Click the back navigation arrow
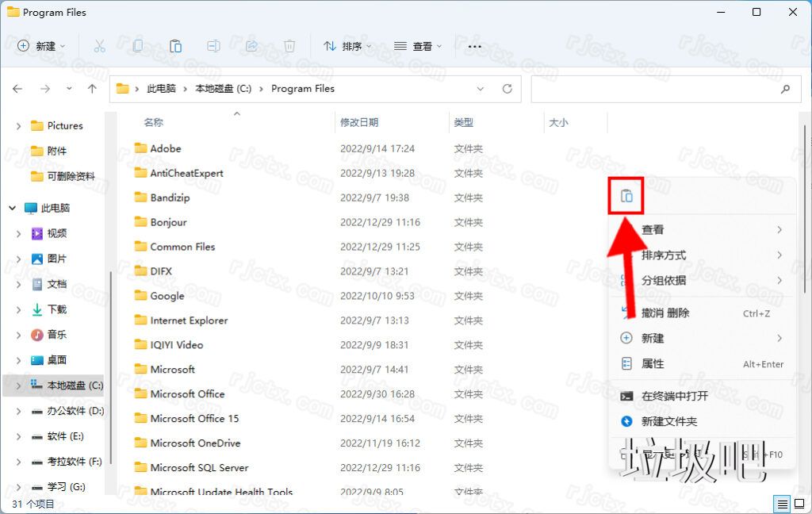 pos(17,89)
